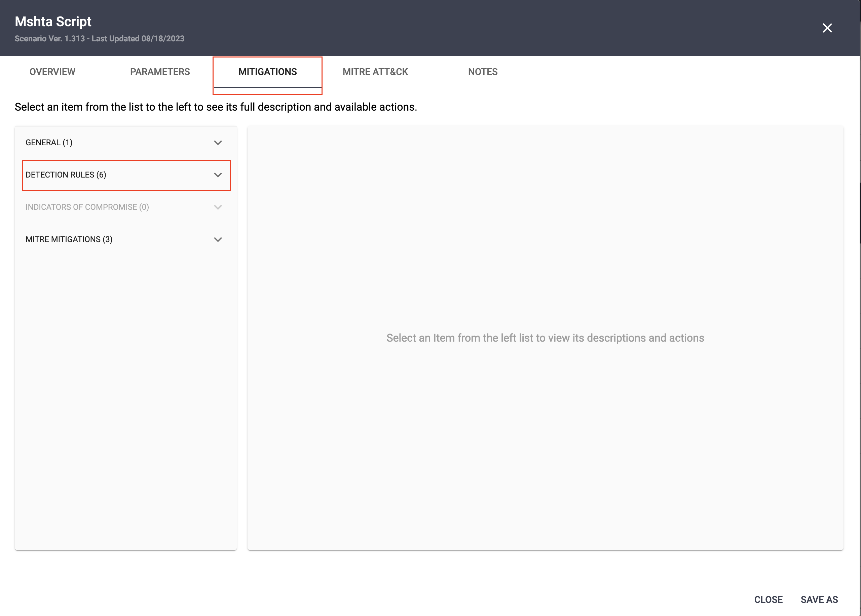Close the Mshta Script dialog with X
This screenshot has width=861, height=616.
[827, 28]
